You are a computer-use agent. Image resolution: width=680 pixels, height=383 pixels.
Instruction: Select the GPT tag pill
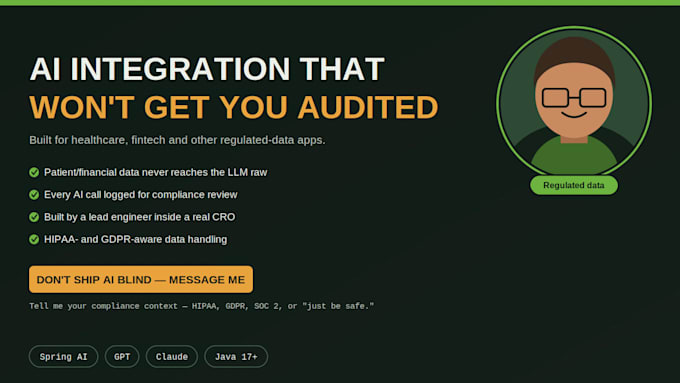pyautogui.click(x=122, y=357)
